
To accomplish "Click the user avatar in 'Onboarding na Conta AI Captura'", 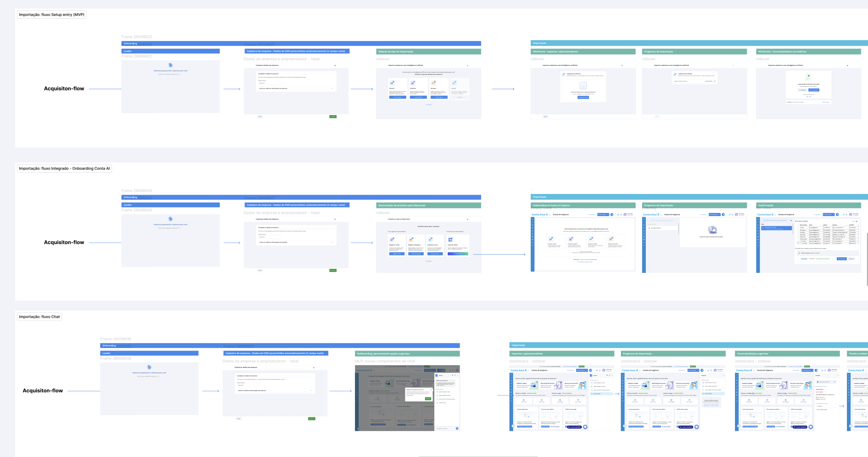I will point(625,215).
